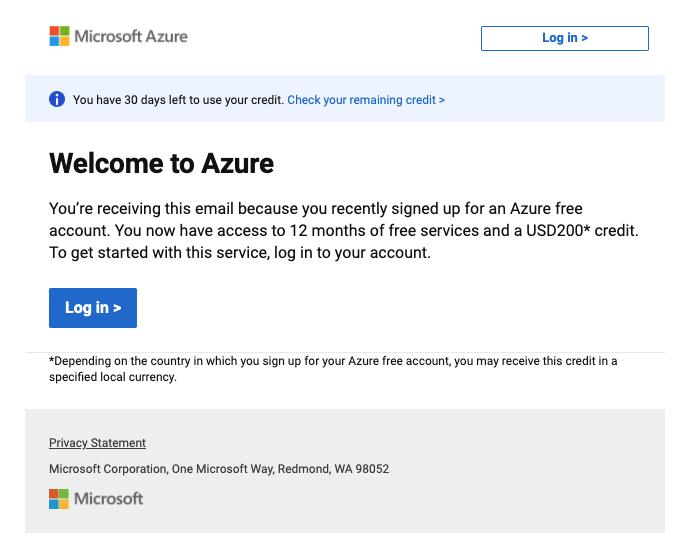Click the gray Microsoft wordmark in footer
The height and width of the screenshot is (550, 681).
coord(108,499)
